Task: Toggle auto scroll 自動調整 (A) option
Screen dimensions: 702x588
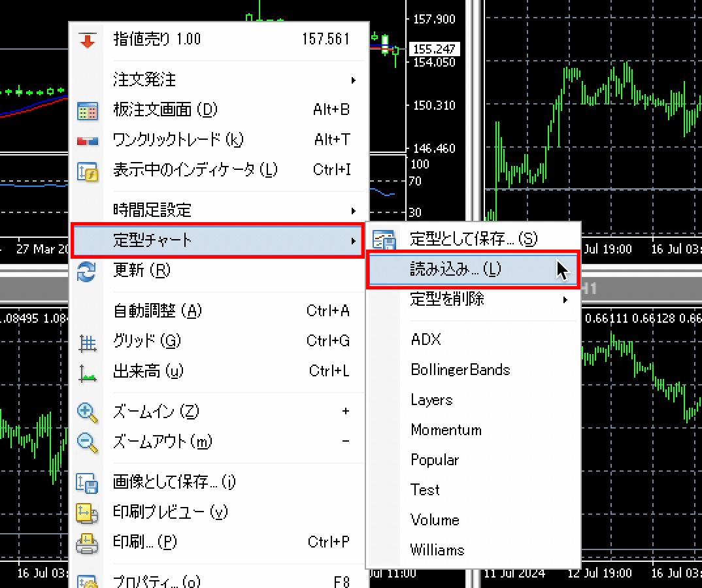Action: 157,311
